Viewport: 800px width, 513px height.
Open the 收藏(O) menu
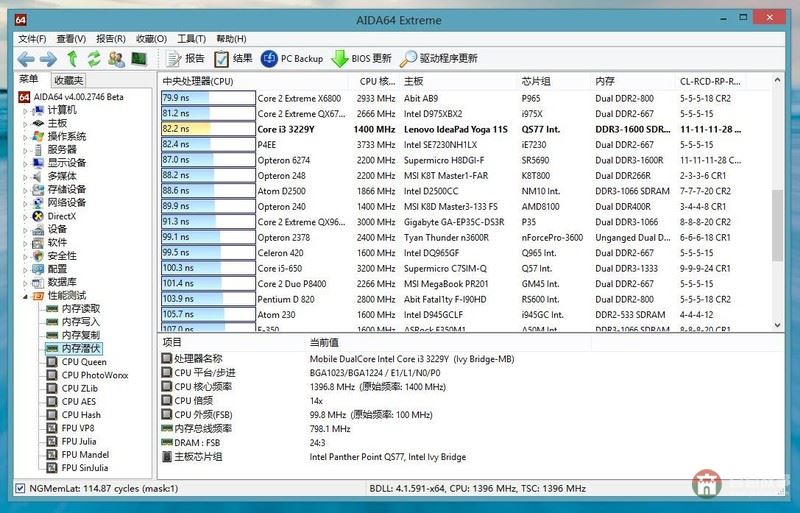coord(152,39)
